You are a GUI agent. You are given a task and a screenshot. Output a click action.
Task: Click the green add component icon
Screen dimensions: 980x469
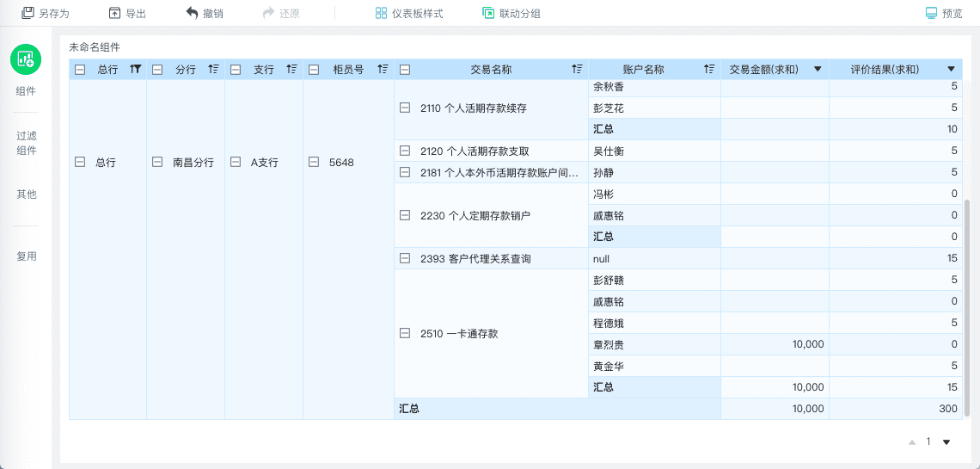[x=26, y=59]
